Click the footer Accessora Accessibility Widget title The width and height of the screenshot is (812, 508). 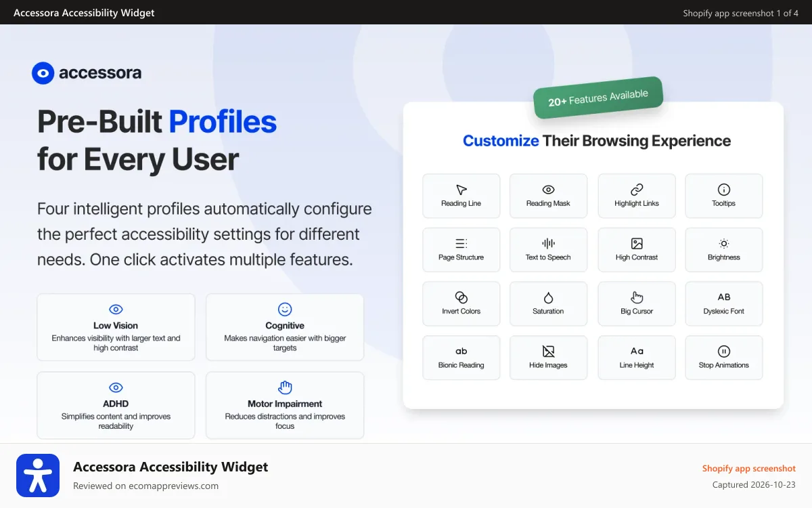coord(171,467)
